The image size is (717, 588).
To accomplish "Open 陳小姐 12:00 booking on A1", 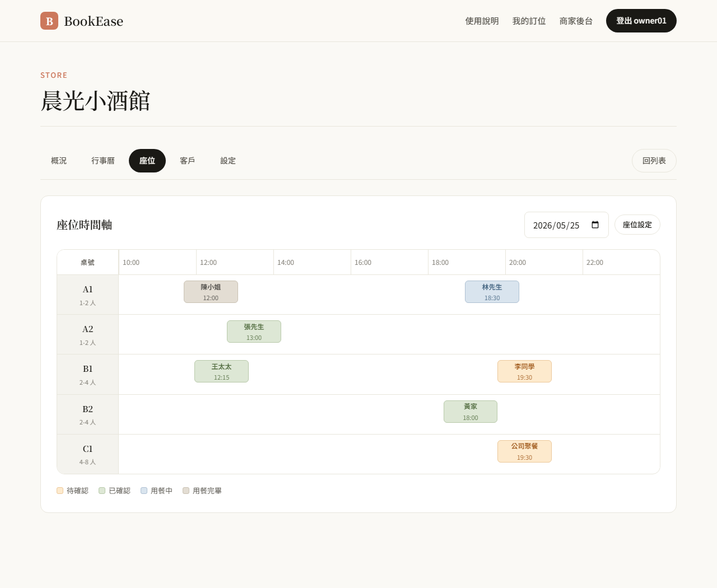I will tap(211, 292).
